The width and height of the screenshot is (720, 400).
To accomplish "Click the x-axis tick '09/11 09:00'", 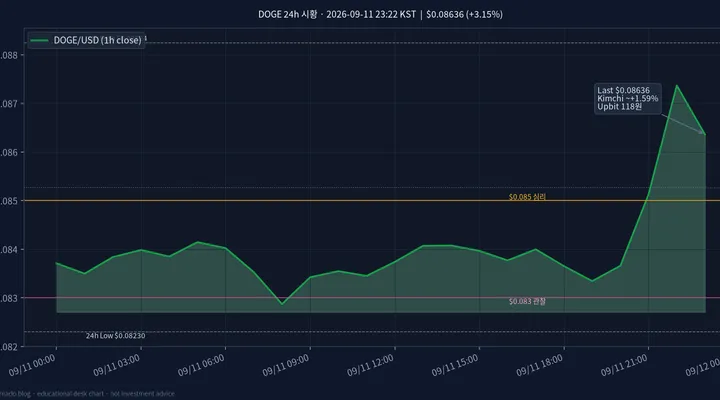I will click(x=286, y=366).
